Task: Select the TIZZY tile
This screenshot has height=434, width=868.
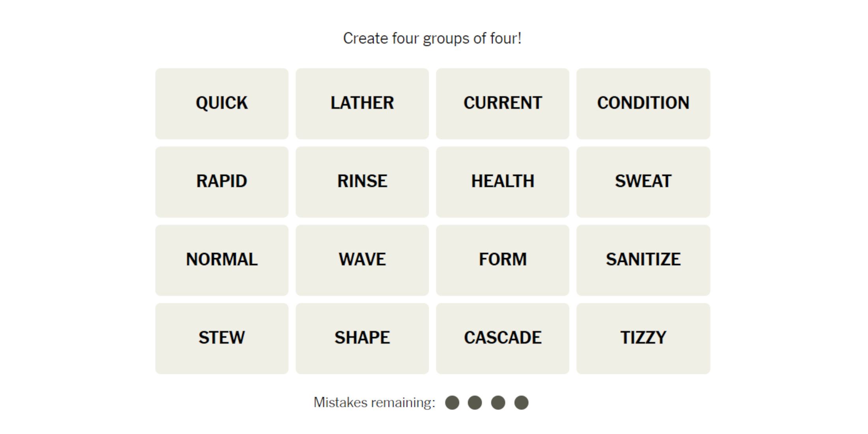Action: 644,337
